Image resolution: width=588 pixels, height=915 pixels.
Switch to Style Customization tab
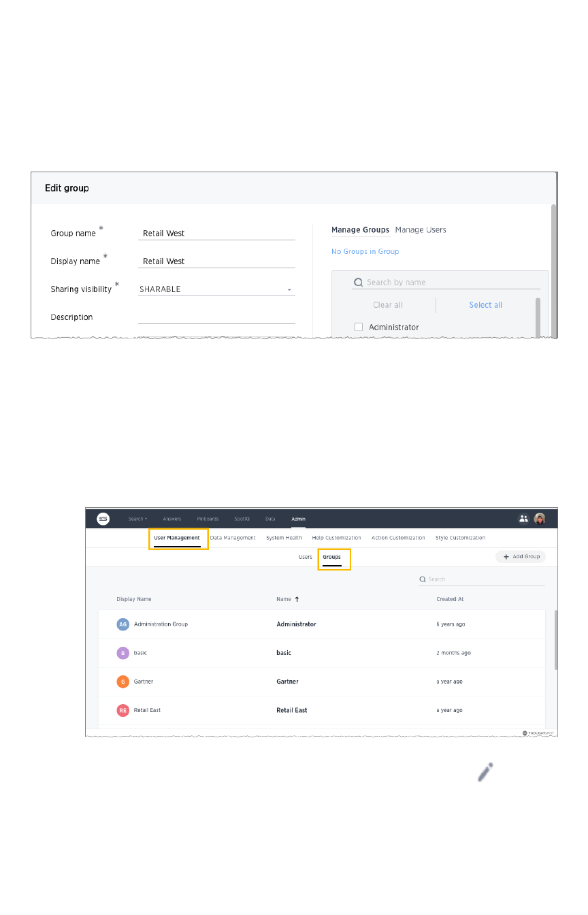(x=461, y=538)
